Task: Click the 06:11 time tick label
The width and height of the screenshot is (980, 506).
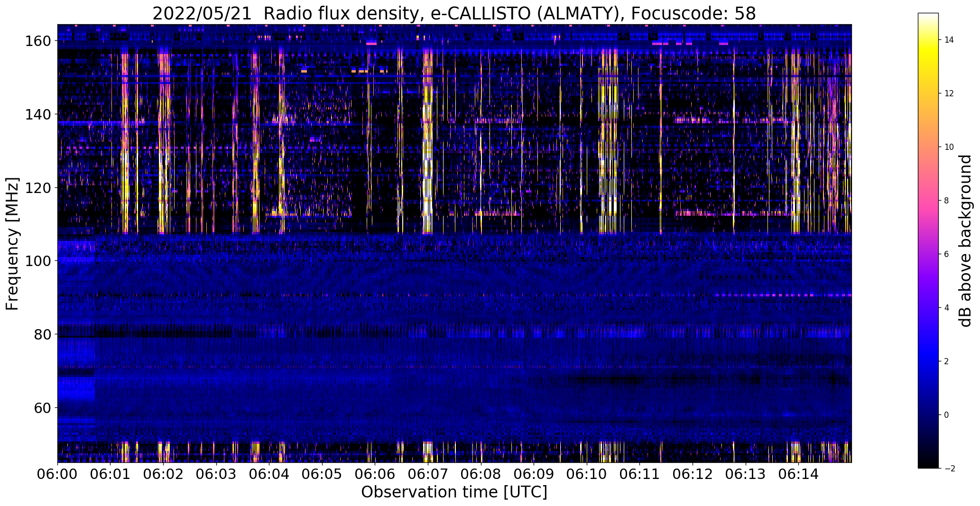Action: [639, 474]
